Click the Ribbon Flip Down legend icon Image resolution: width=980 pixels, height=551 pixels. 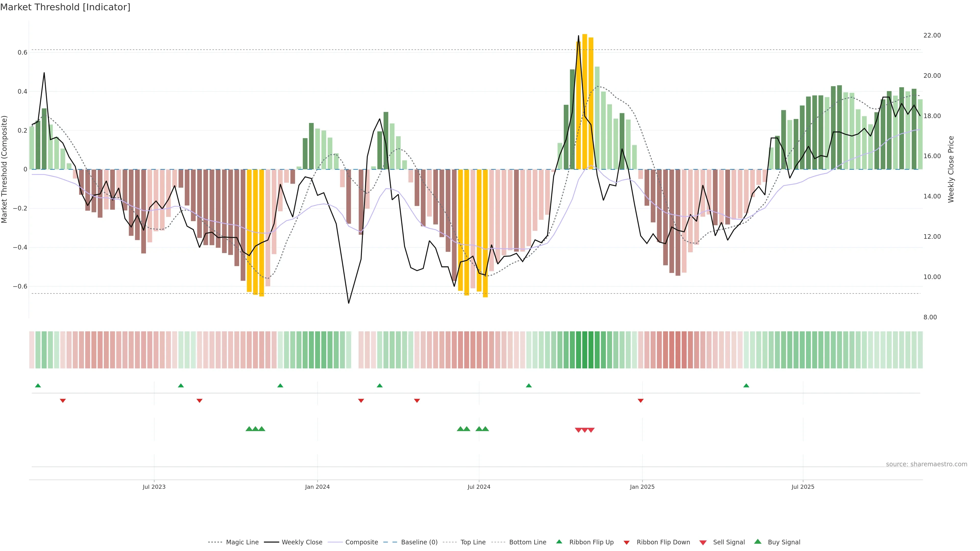coord(627,543)
